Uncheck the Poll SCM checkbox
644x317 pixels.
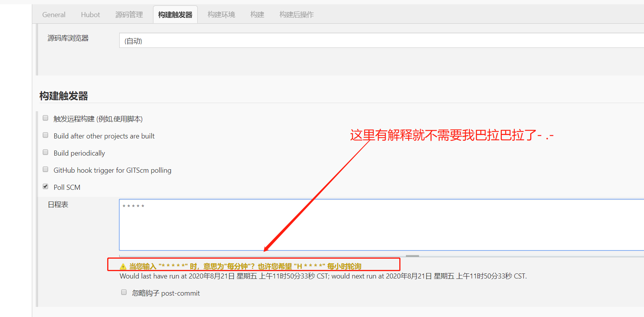click(x=45, y=186)
